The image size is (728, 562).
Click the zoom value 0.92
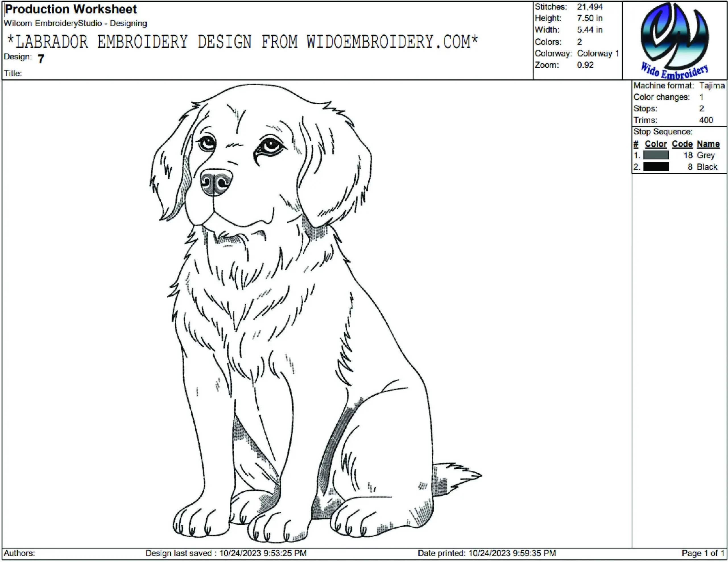[x=585, y=65]
